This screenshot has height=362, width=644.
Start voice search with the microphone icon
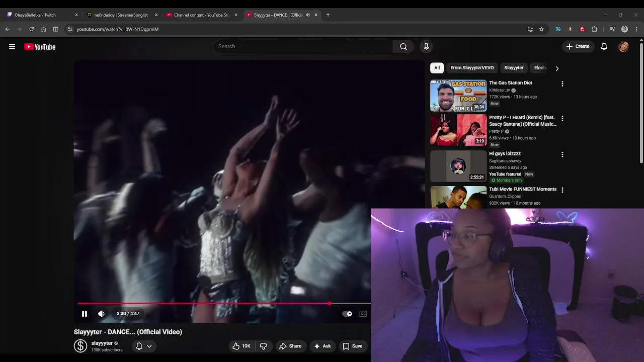coord(426,47)
